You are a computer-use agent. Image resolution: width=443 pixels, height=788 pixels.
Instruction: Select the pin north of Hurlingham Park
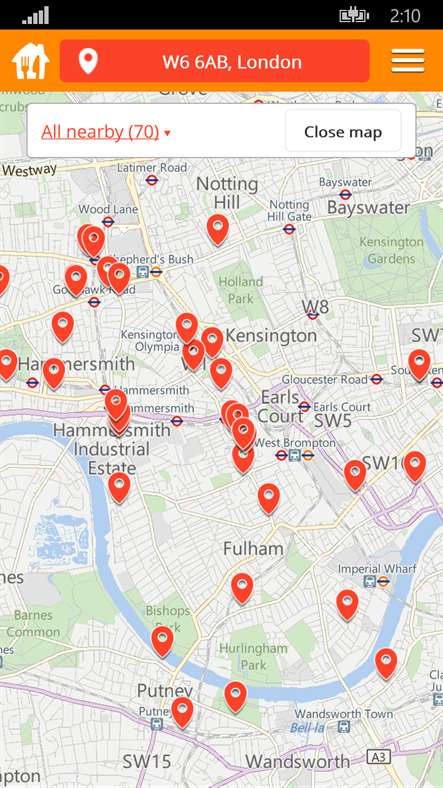(x=242, y=588)
